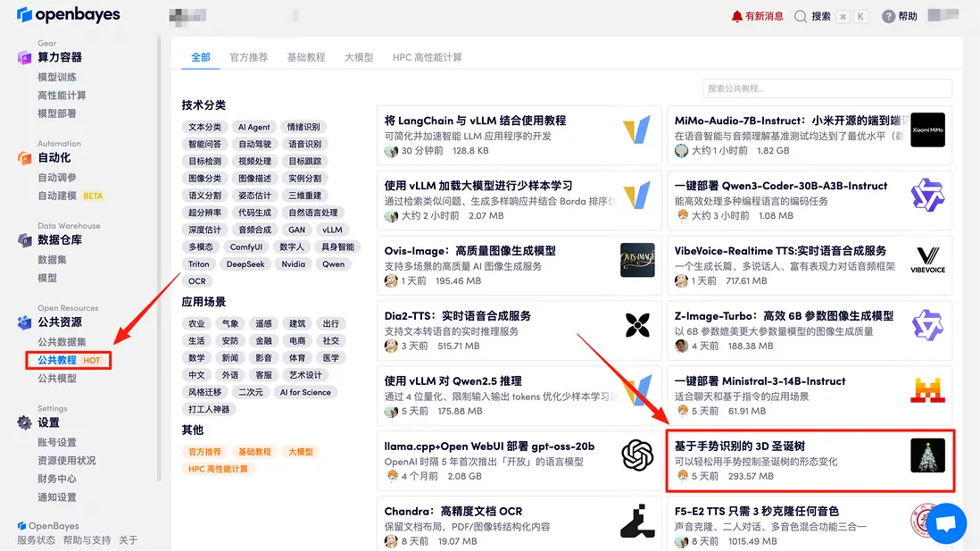
Task: Open 公共模型 in the sidebar
Action: click(57, 379)
